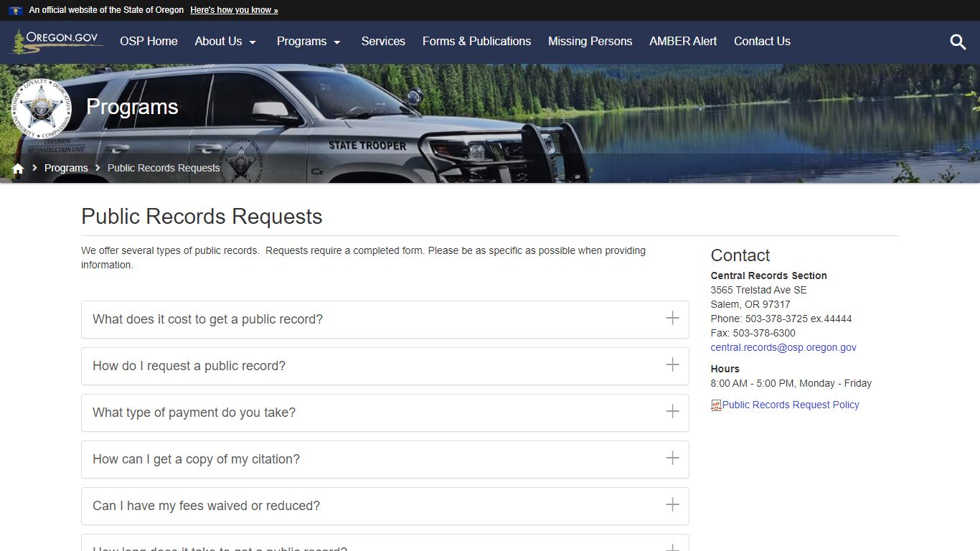The width and height of the screenshot is (980, 551).
Task: Open the search magnifier icon
Action: [x=958, y=42]
